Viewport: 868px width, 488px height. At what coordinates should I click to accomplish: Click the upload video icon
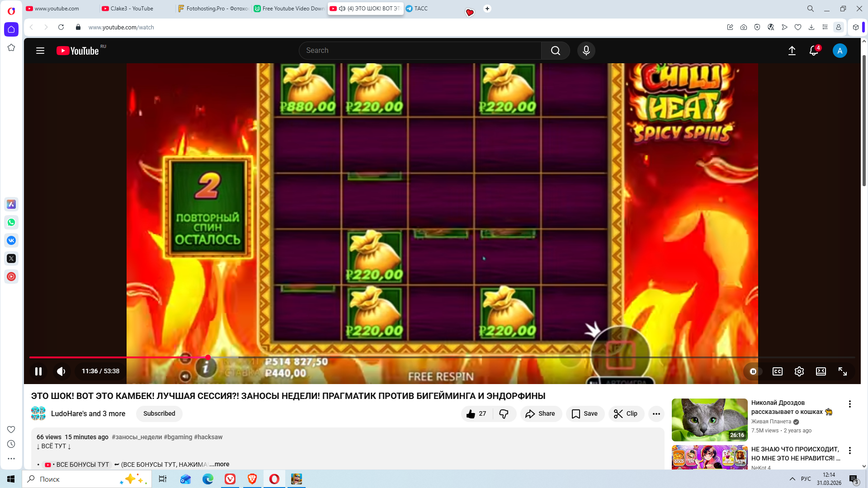tap(792, 51)
